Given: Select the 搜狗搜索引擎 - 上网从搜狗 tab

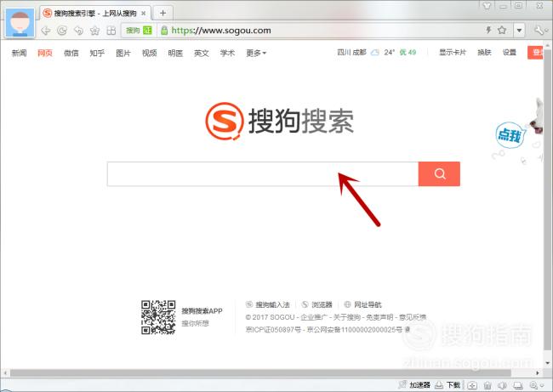Looking at the screenshot, I should coord(95,14).
